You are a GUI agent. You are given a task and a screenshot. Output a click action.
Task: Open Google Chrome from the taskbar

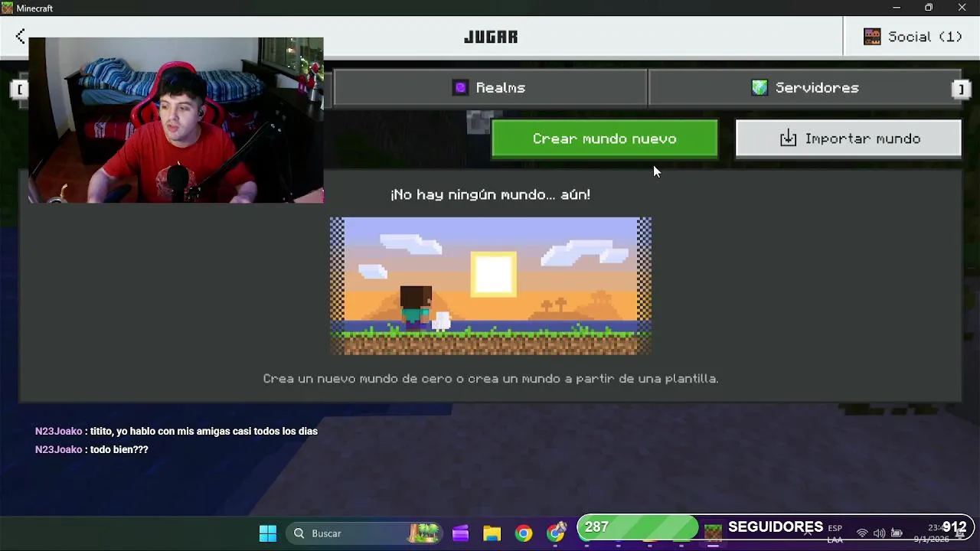(x=524, y=533)
